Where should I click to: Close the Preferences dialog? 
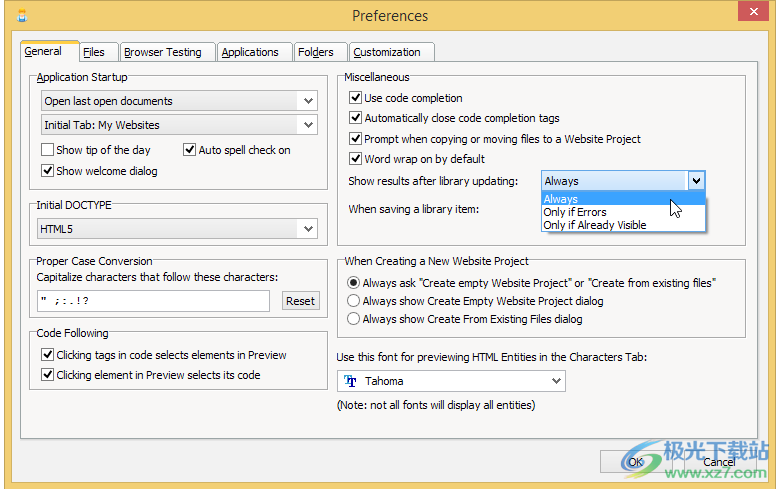(754, 11)
